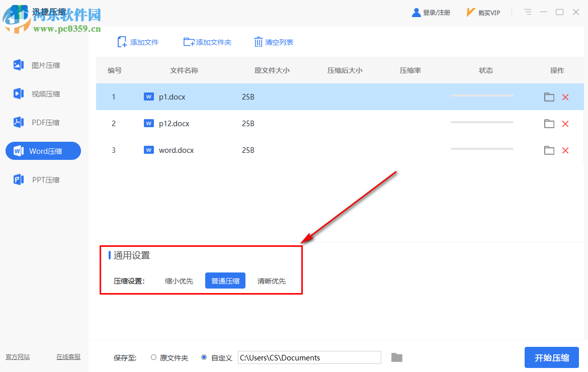This screenshot has height=372, width=588.
Task: Select the PPT压缩 compression mode
Action: click(x=43, y=179)
